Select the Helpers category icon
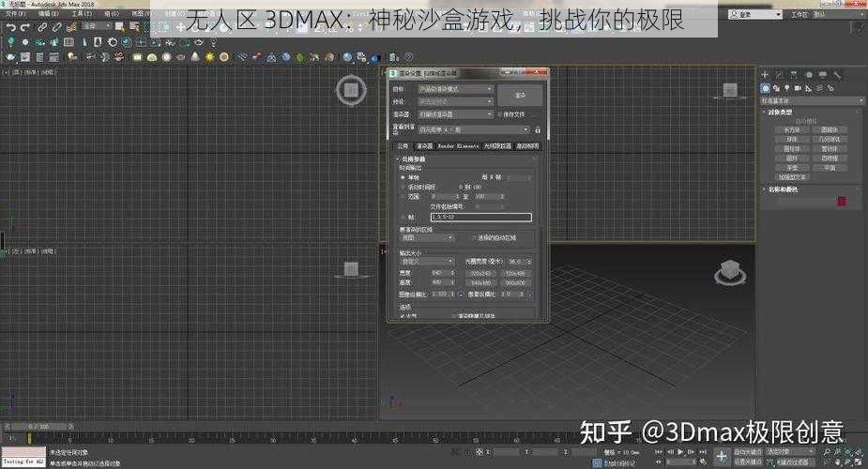Viewport: 868px width, 469px height. click(x=809, y=88)
